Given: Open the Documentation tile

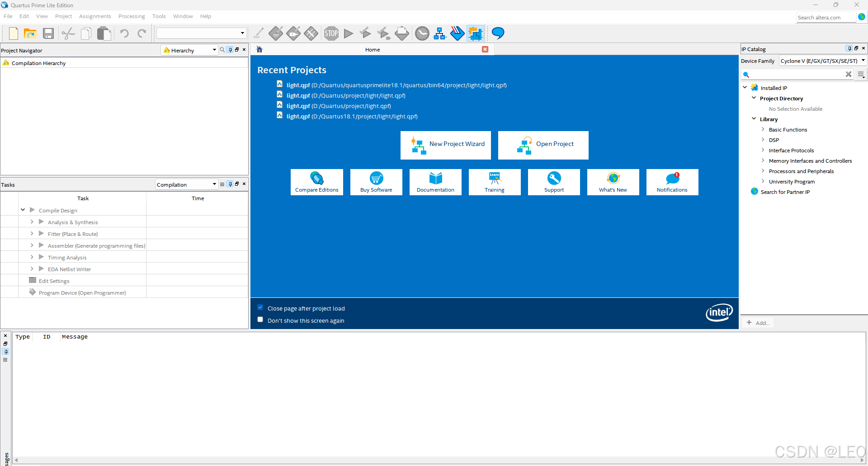Looking at the screenshot, I should click(x=435, y=182).
